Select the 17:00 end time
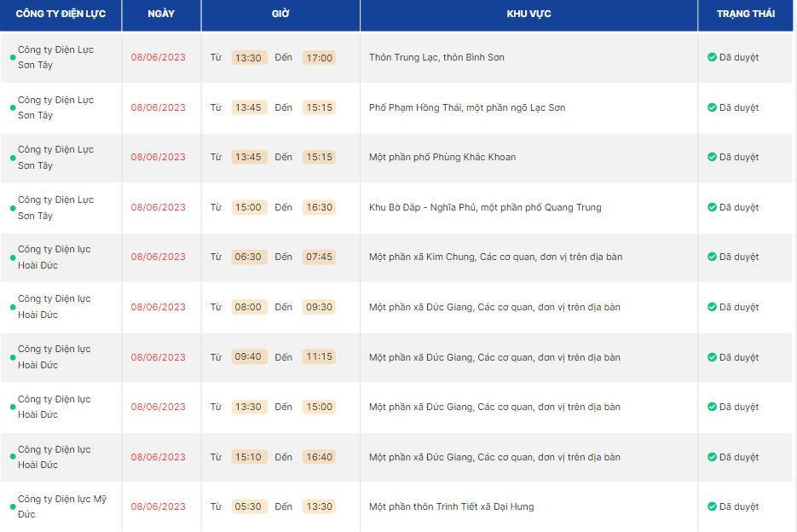This screenshot has height=532, width=797. (319, 57)
